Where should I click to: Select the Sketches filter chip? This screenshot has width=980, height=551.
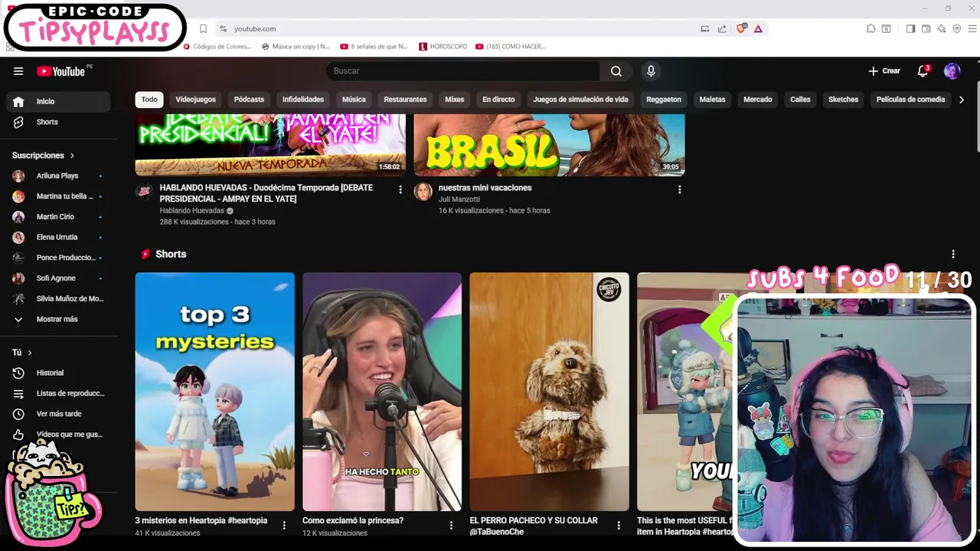click(843, 99)
